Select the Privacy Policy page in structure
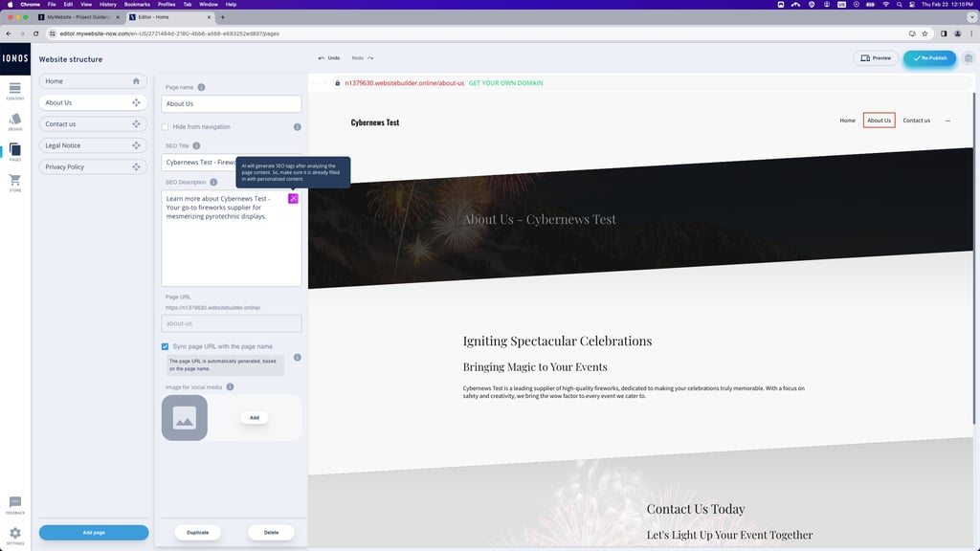 pyautogui.click(x=93, y=166)
